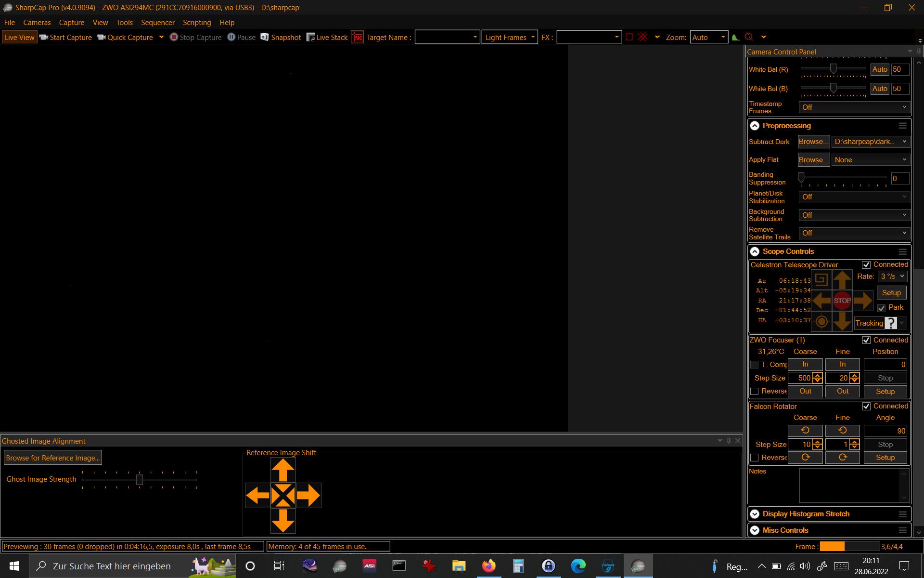Shift the reference image up
Screen dimensions: 924x578
point(283,470)
